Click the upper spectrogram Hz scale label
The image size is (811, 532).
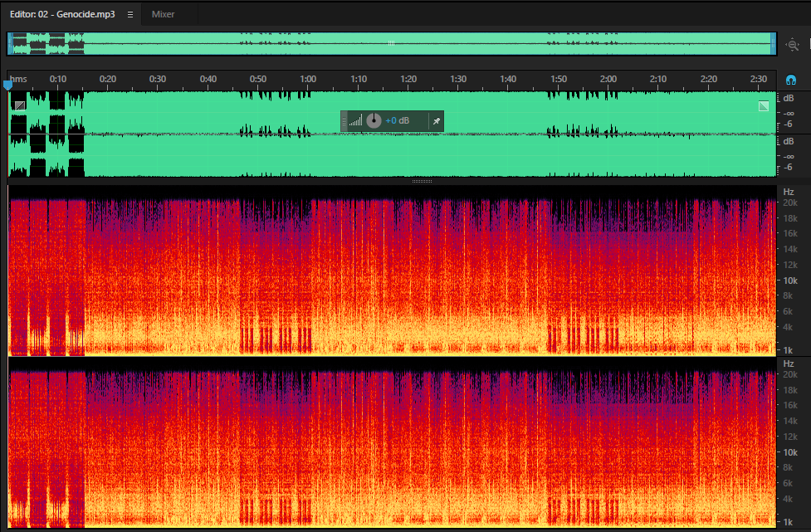pyautogui.click(x=789, y=192)
